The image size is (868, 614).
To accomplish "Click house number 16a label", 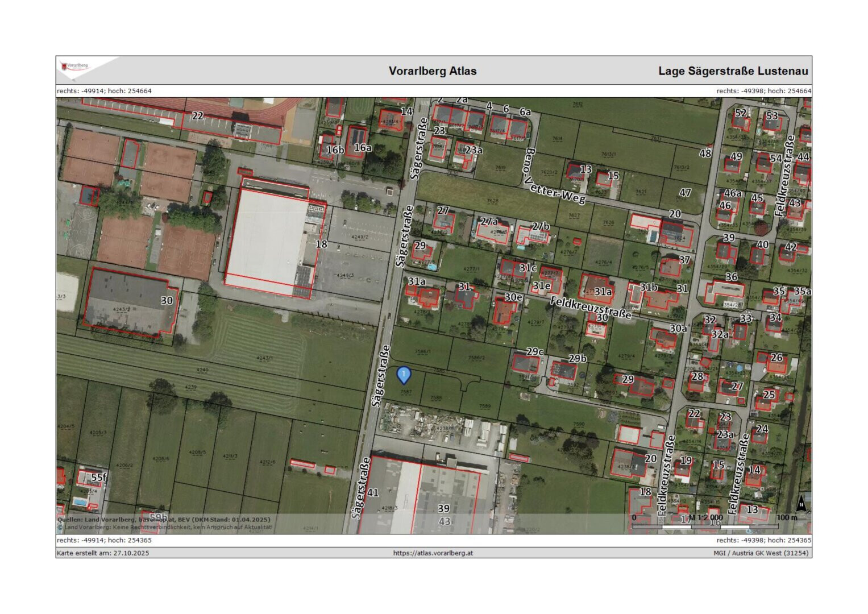I will coord(362,148).
